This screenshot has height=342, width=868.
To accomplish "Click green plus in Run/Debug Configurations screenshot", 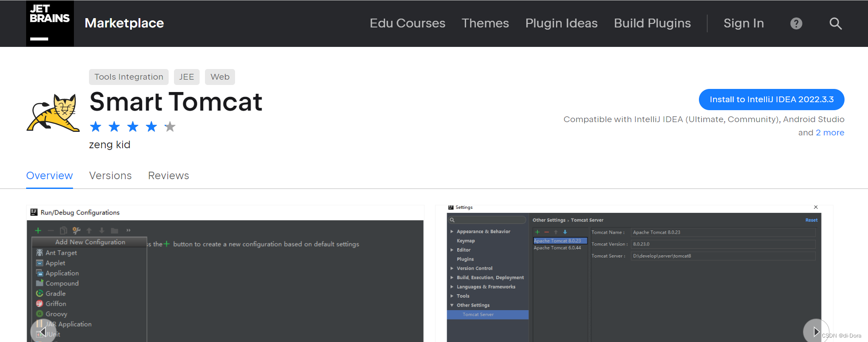I will pos(38,231).
